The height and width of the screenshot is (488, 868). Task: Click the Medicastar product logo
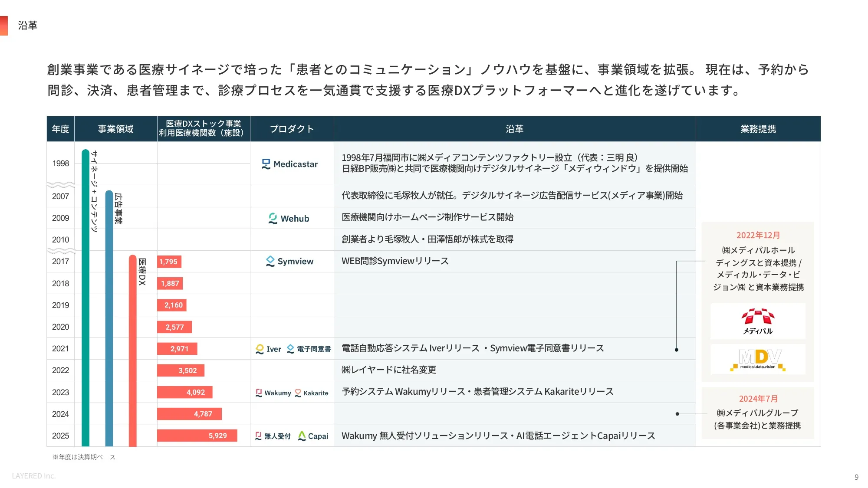tap(289, 164)
